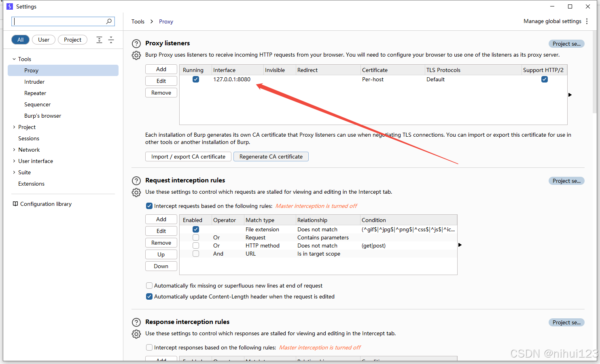The width and height of the screenshot is (600, 364).
Task: Click Manage global settings
Action: 552,21
